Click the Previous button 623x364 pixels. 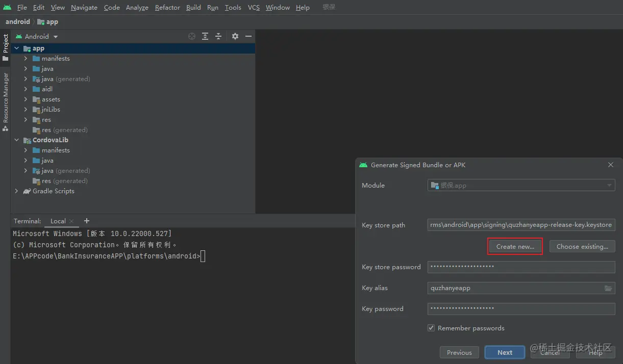[x=459, y=352]
